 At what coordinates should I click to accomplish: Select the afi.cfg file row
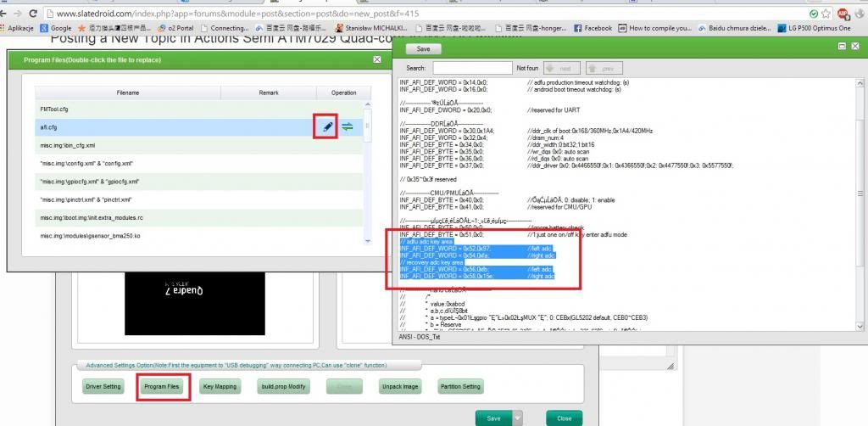click(x=198, y=126)
